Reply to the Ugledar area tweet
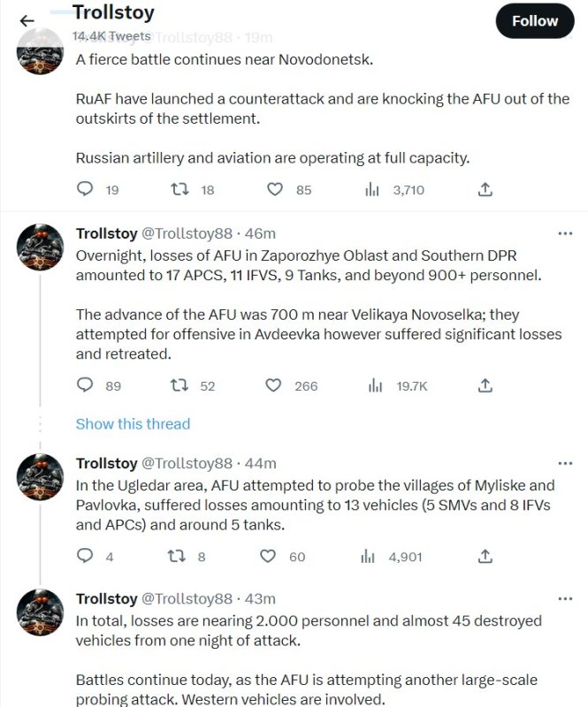 coord(86,557)
